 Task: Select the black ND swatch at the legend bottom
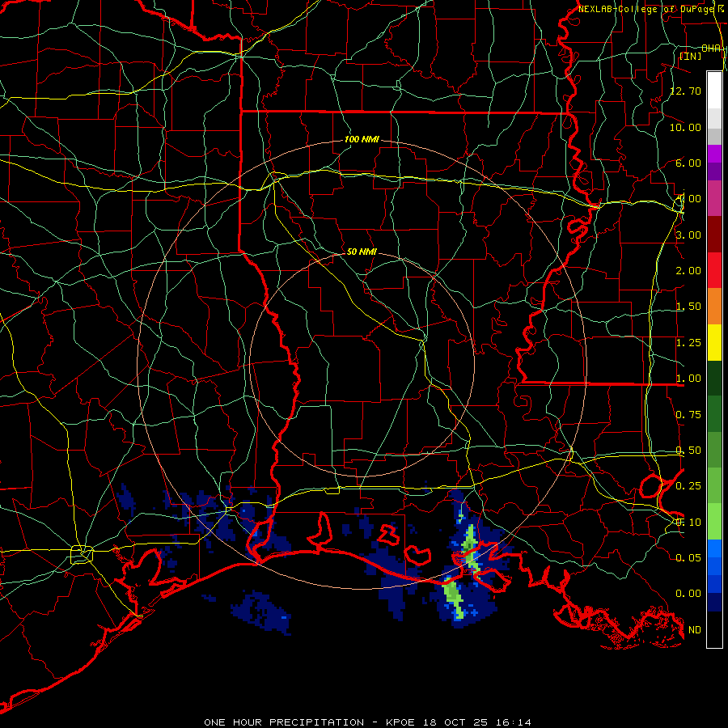click(714, 629)
